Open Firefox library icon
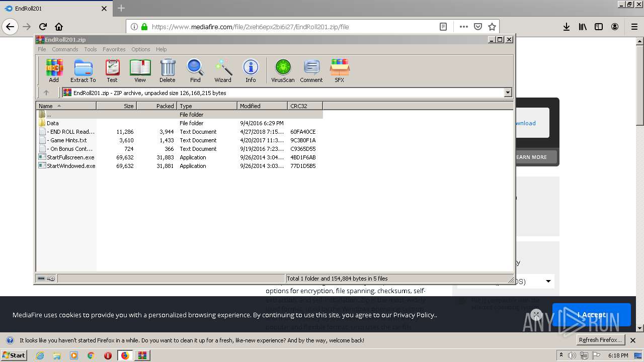 (x=583, y=27)
